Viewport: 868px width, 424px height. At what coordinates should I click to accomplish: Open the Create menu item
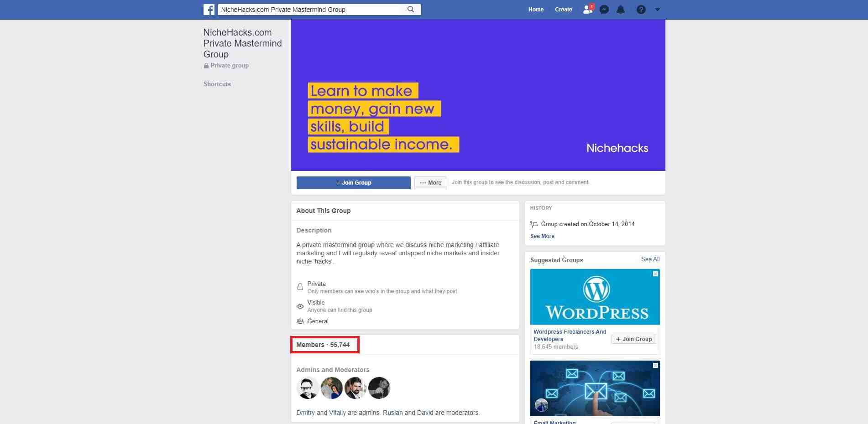pos(563,10)
